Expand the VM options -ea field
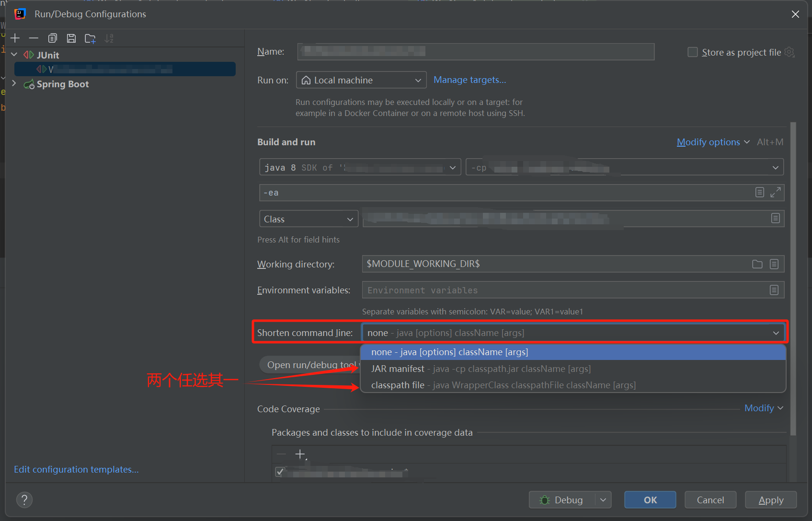The width and height of the screenshot is (812, 521). 776,192
